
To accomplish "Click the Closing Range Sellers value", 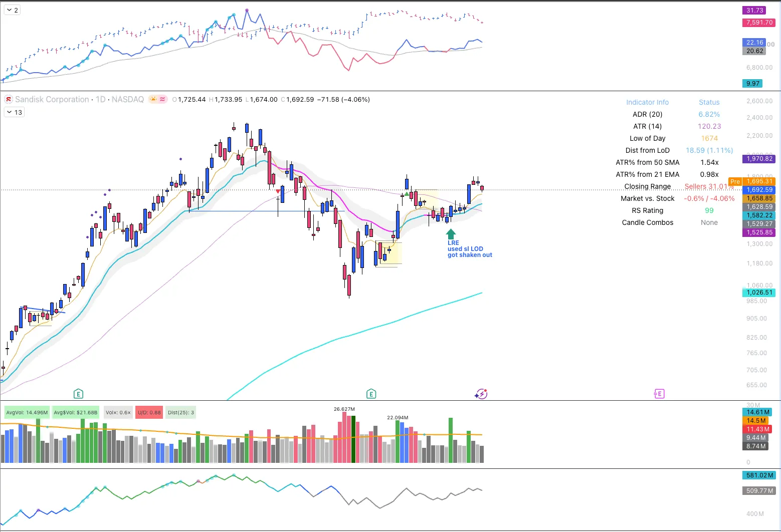I will click(x=709, y=186).
